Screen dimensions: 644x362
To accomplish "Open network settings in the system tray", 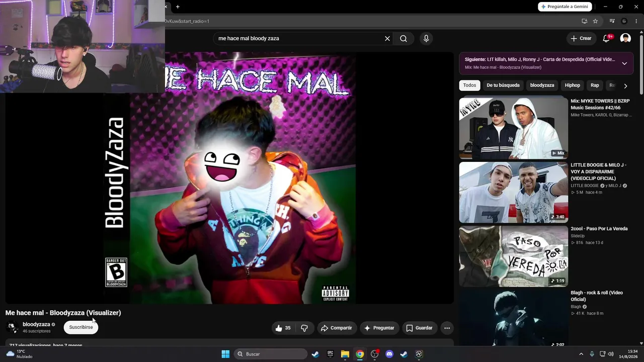I will coord(602,354).
